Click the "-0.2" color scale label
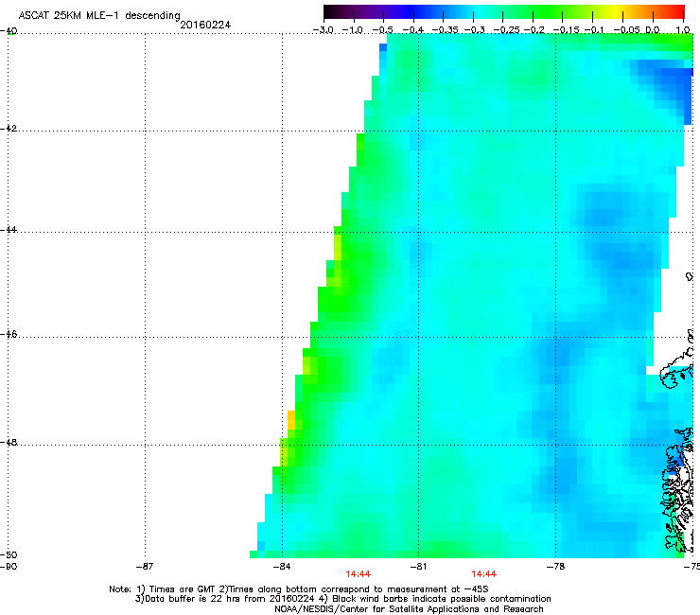This screenshot has height=615, width=700. (534, 30)
